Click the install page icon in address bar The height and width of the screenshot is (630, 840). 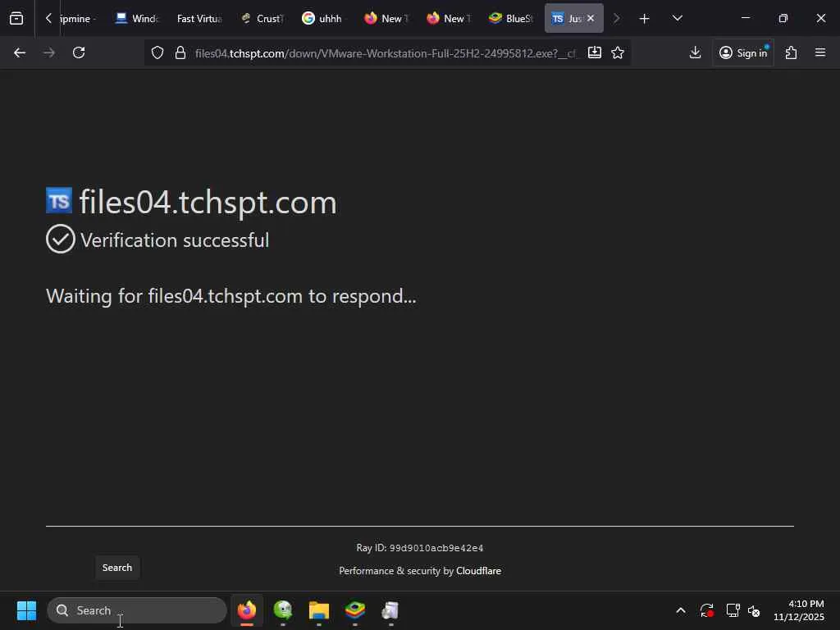click(594, 52)
